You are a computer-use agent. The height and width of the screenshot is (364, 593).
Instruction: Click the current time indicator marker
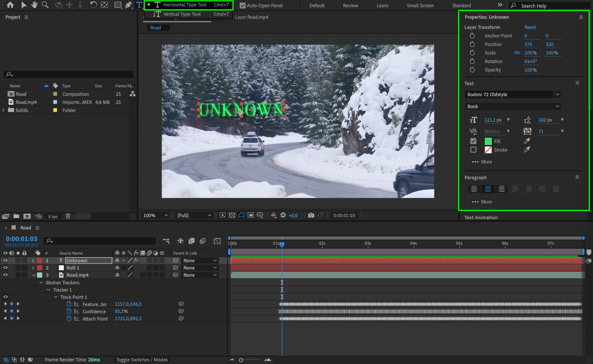coord(282,244)
